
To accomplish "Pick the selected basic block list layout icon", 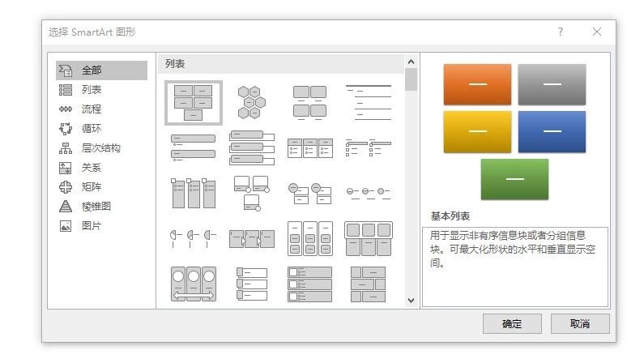I will [x=194, y=103].
